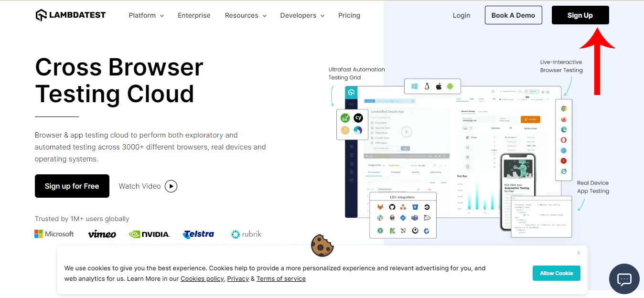Check the 'Third Item' checkbox in sample app

click(x=373, y=133)
